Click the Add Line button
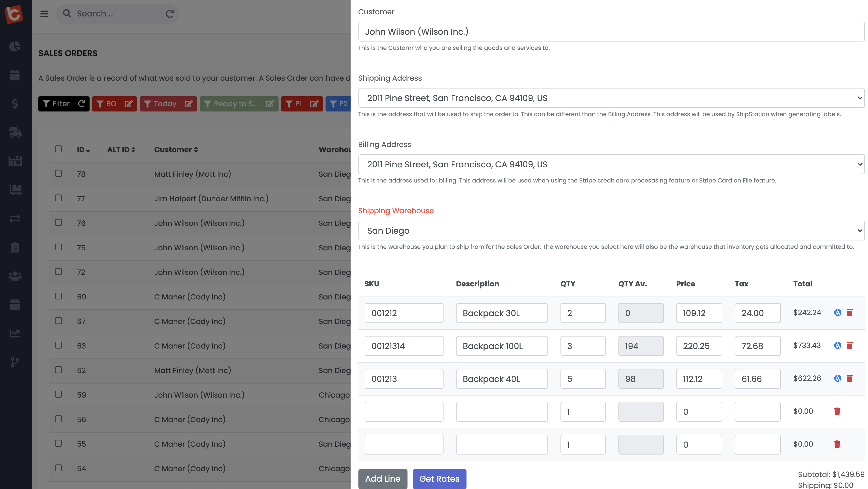 (x=382, y=479)
